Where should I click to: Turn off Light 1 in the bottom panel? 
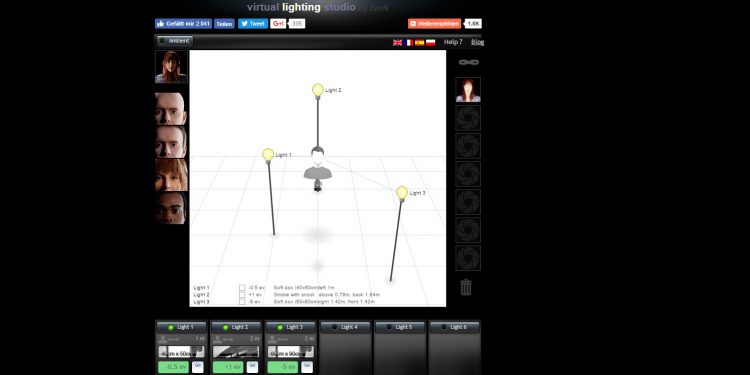point(181,327)
